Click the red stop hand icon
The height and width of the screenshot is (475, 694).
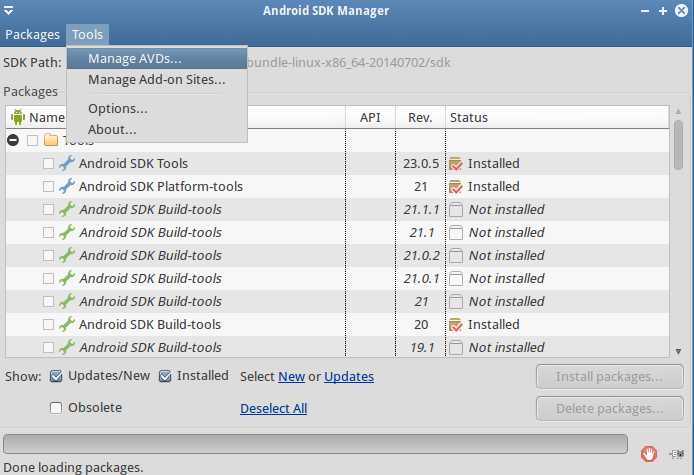[x=649, y=453]
